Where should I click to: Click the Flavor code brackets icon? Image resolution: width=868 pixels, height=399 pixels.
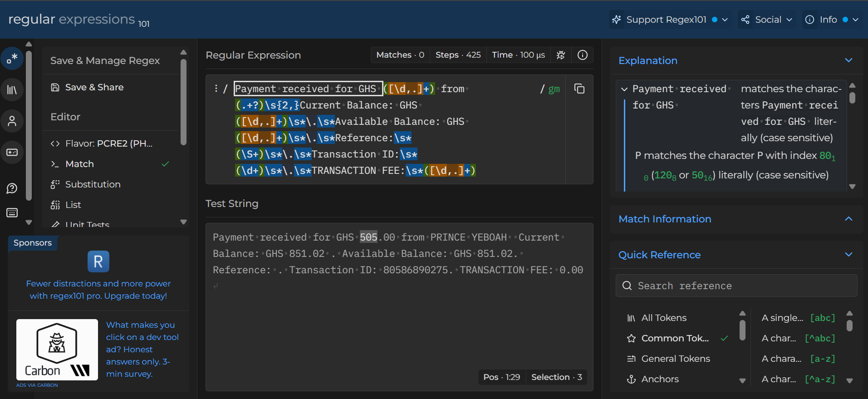tap(55, 143)
